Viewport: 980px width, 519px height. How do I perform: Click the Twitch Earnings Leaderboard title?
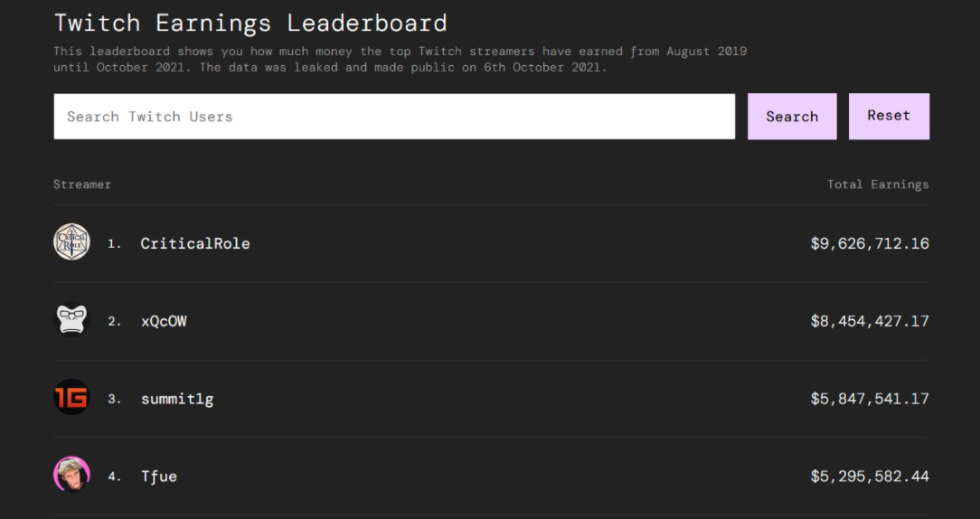pyautogui.click(x=250, y=23)
